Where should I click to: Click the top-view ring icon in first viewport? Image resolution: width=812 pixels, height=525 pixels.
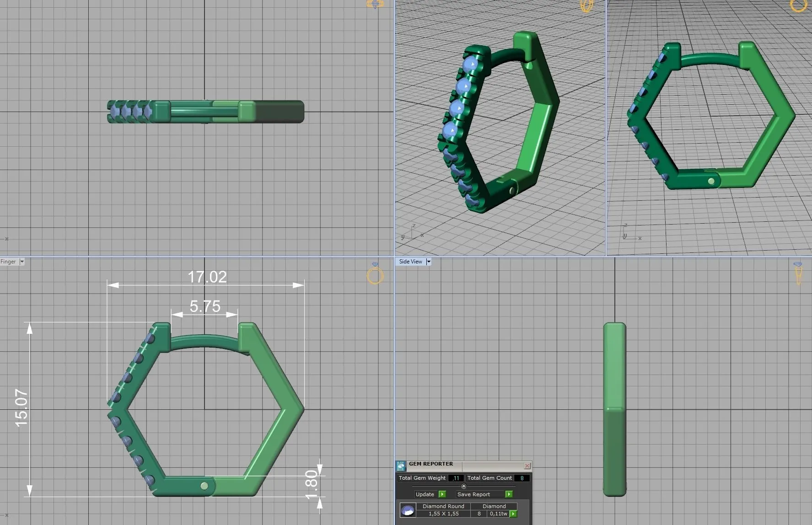[375, 5]
